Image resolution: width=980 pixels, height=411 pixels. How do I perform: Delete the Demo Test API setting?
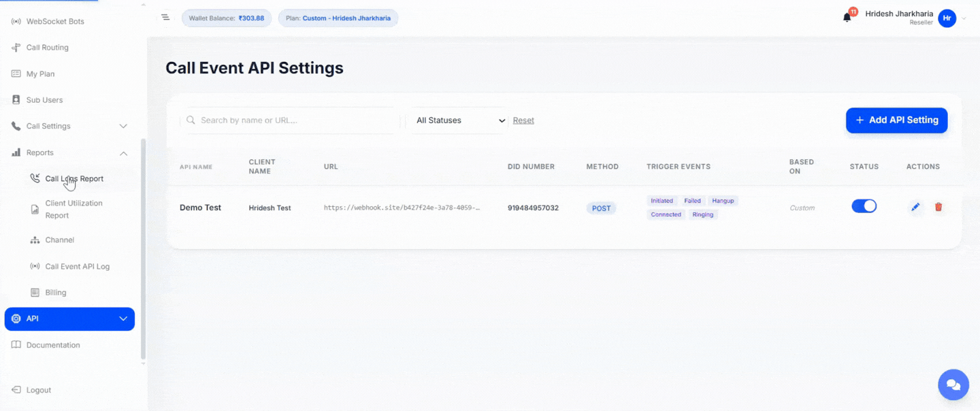[x=938, y=207]
